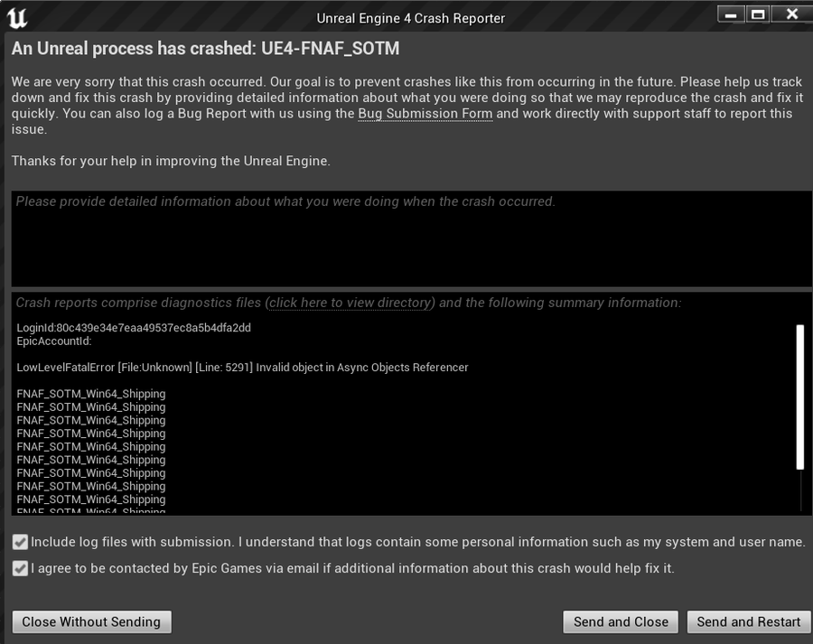Click the LowLevelFatalError message line
813x644 pixels.
[242, 368]
